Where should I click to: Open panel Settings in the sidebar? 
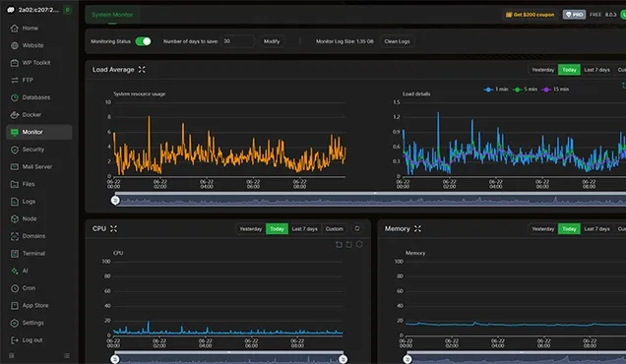(x=38, y=323)
